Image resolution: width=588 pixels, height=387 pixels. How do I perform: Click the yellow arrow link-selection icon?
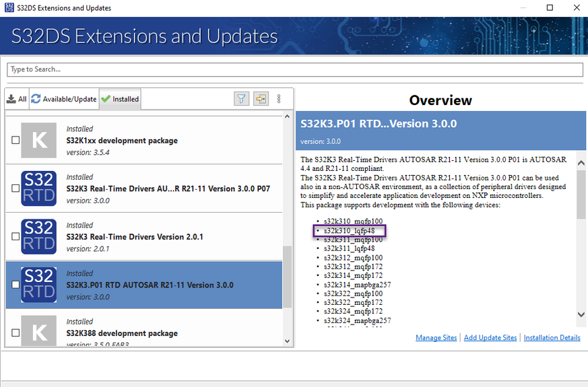pyautogui.click(x=261, y=98)
